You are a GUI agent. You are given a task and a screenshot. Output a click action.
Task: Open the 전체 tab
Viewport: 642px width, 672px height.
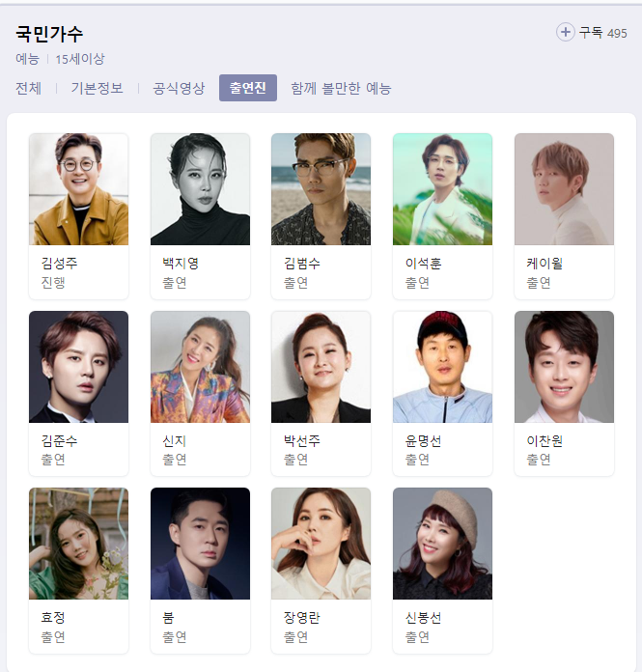point(28,88)
